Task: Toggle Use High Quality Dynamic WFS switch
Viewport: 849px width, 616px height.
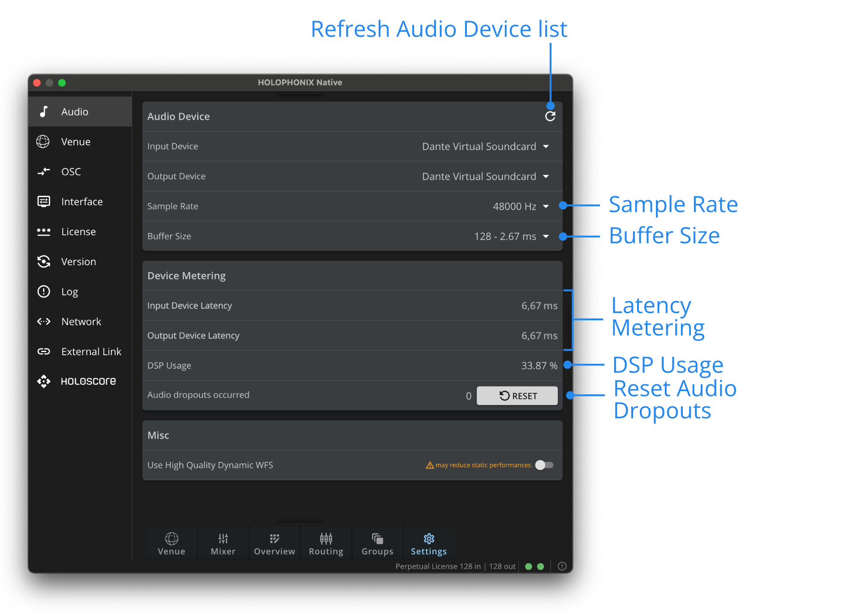Action: [x=544, y=465]
